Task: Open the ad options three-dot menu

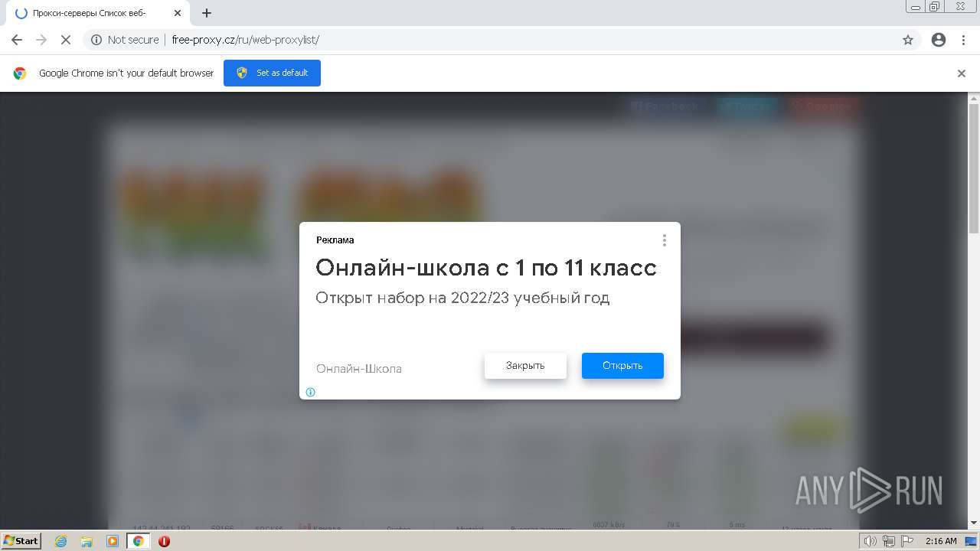Action: click(x=665, y=240)
